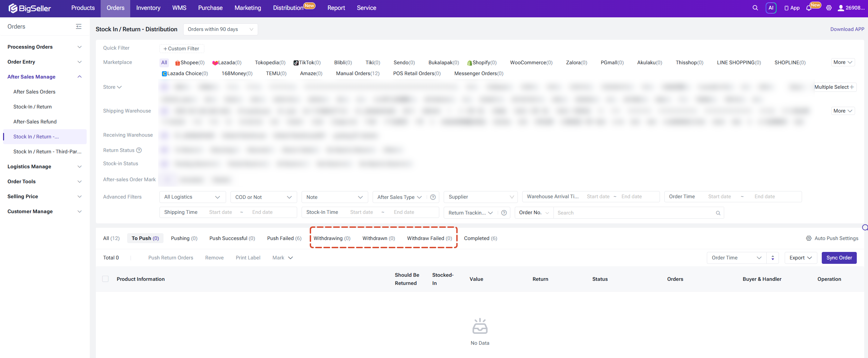Click the After Sales Type help icon
868x358 pixels.
click(433, 197)
